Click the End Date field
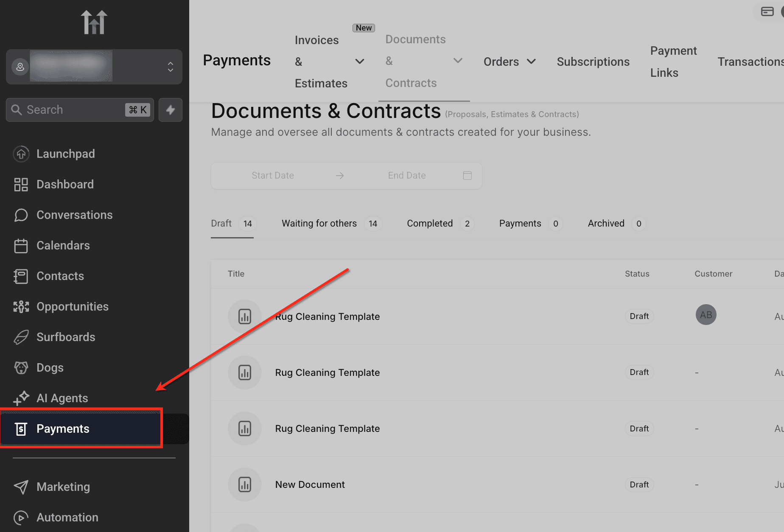 pos(406,175)
